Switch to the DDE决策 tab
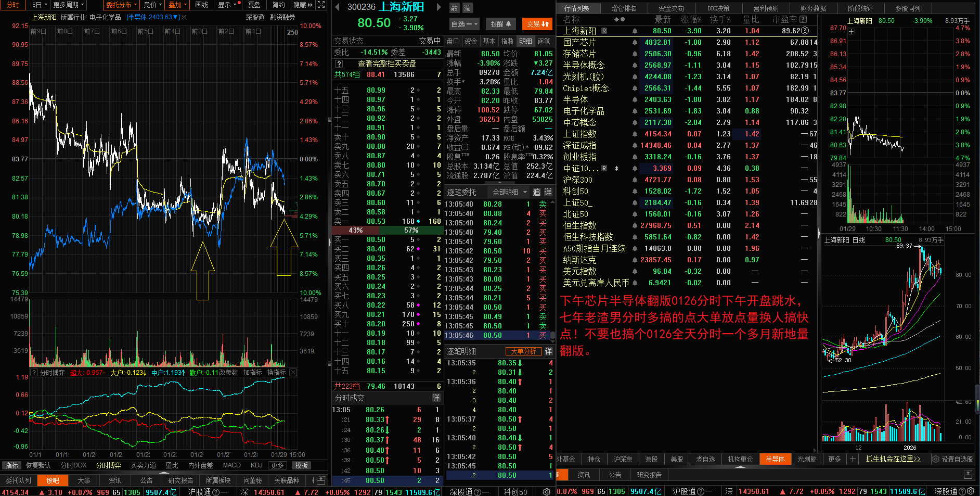 [x=718, y=8]
